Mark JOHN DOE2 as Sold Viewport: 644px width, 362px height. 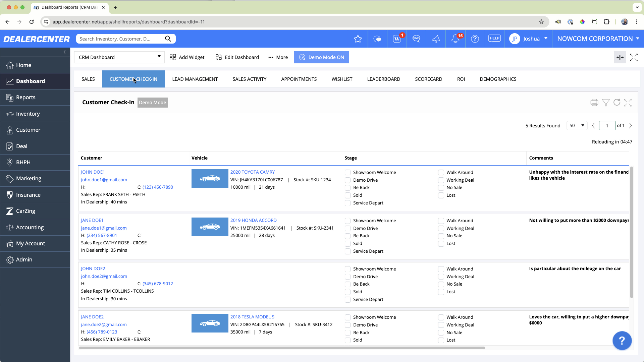tap(348, 292)
